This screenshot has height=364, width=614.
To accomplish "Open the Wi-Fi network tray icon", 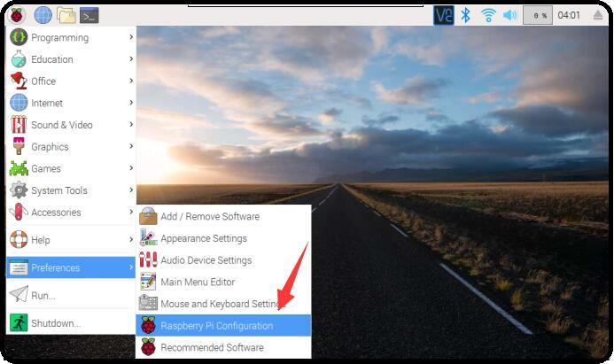I will click(x=488, y=15).
